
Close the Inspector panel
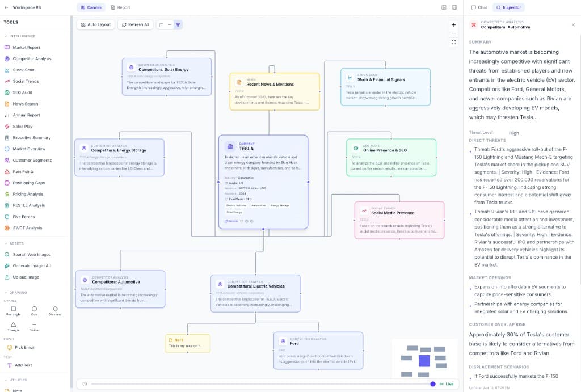coord(573,25)
